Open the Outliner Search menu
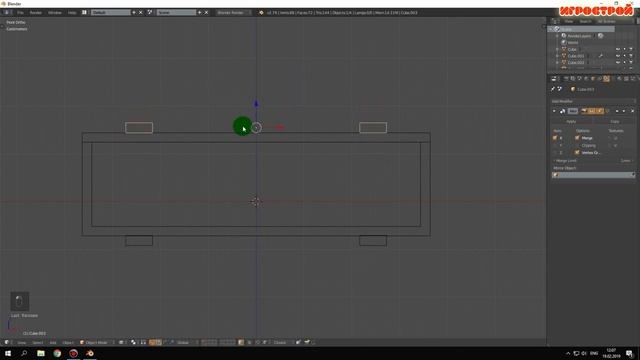 (x=585, y=21)
